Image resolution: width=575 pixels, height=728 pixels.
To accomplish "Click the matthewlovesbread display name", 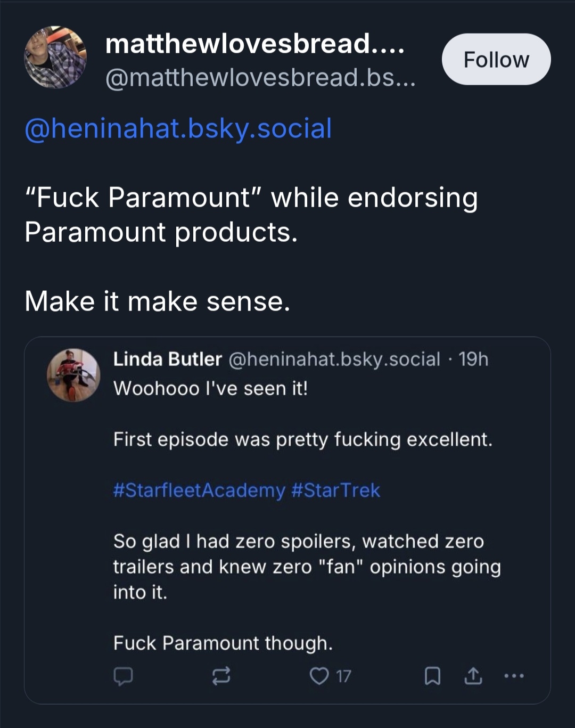I will click(254, 44).
